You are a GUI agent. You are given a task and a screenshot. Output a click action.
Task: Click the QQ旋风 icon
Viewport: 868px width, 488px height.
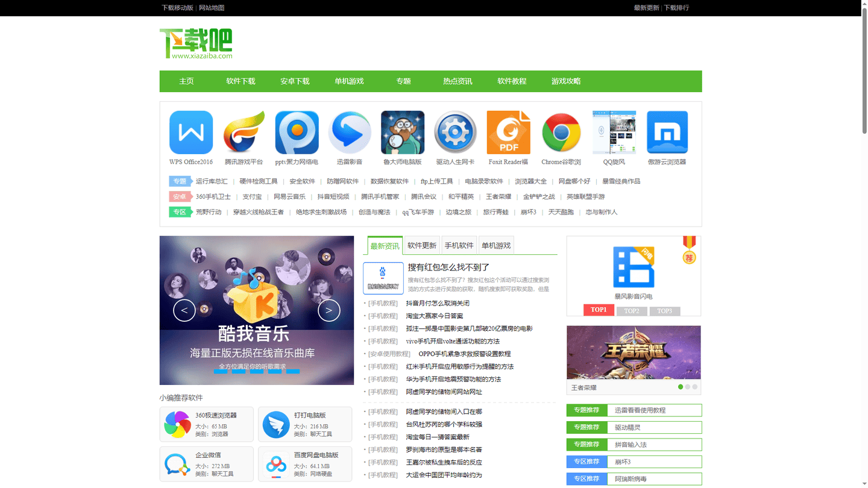click(x=614, y=133)
